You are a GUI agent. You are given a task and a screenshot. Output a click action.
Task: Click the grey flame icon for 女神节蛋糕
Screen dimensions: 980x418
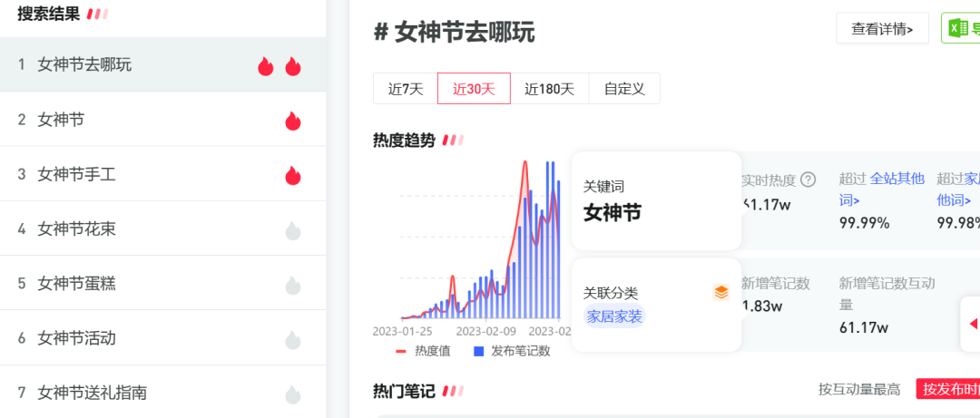click(292, 285)
